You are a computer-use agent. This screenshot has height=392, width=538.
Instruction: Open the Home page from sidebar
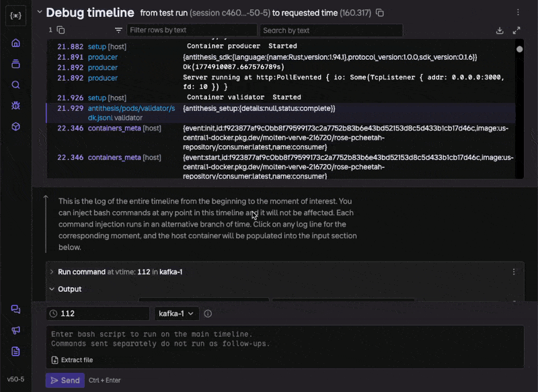pyautogui.click(x=15, y=43)
